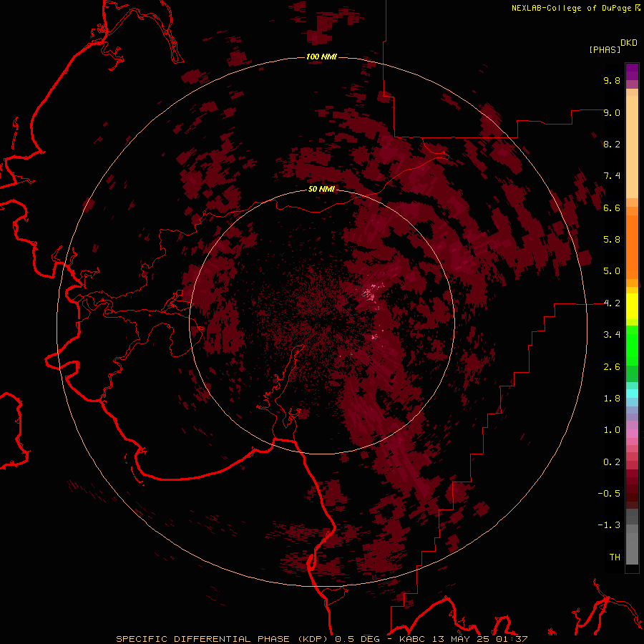The width and height of the screenshot is (644, 644).
Task: Select the 5.8 legend value
Action: coord(612,240)
